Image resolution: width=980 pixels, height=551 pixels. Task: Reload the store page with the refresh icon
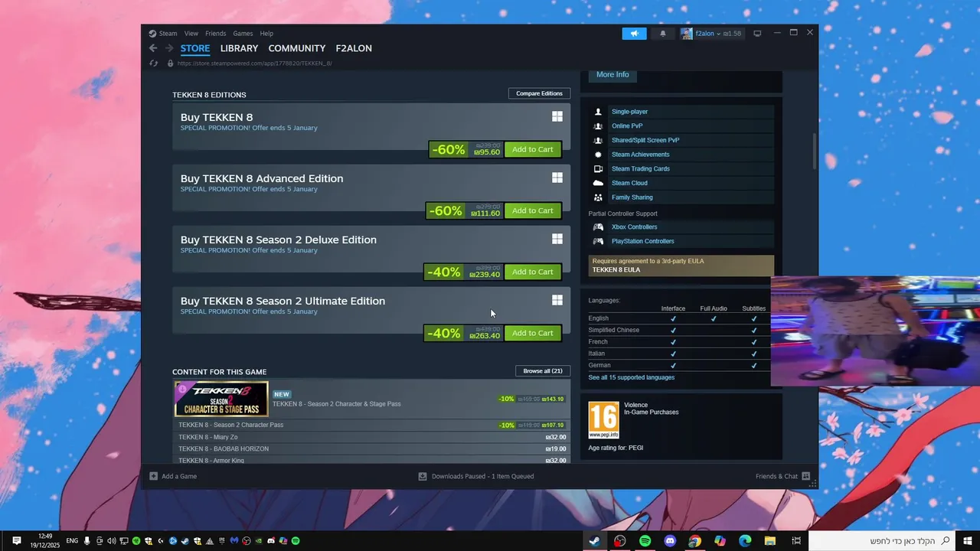[x=154, y=64]
